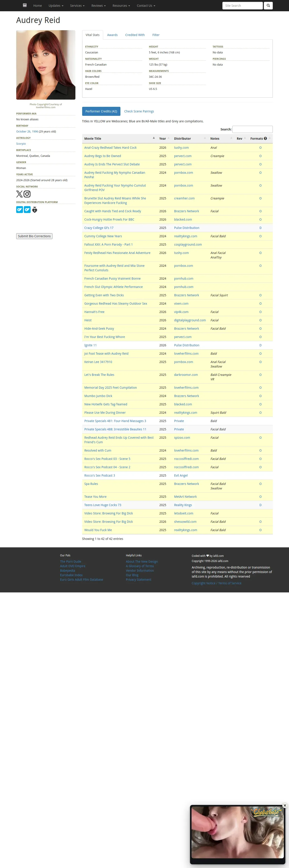Open the Tease You More title link
The height and width of the screenshot is (868, 289).
[95, 497]
